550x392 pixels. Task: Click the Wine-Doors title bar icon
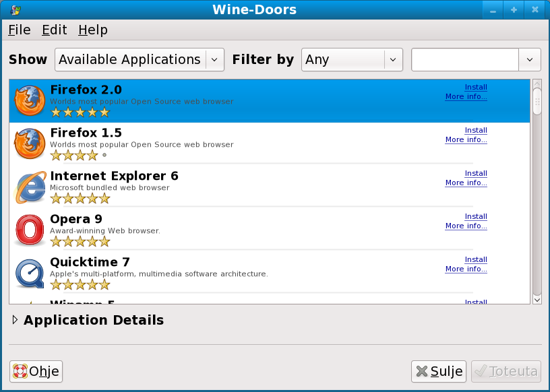pos(16,9)
